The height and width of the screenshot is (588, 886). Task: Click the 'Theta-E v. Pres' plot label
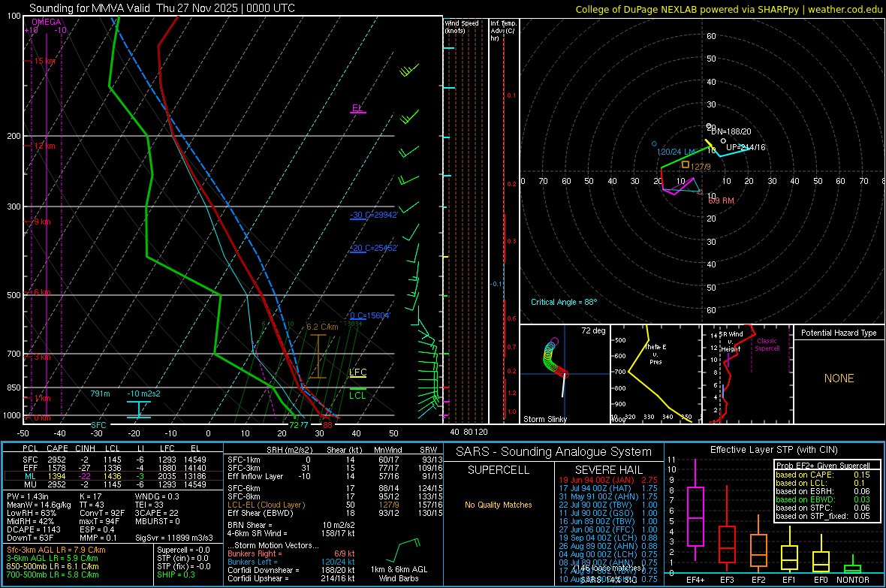[655, 354]
